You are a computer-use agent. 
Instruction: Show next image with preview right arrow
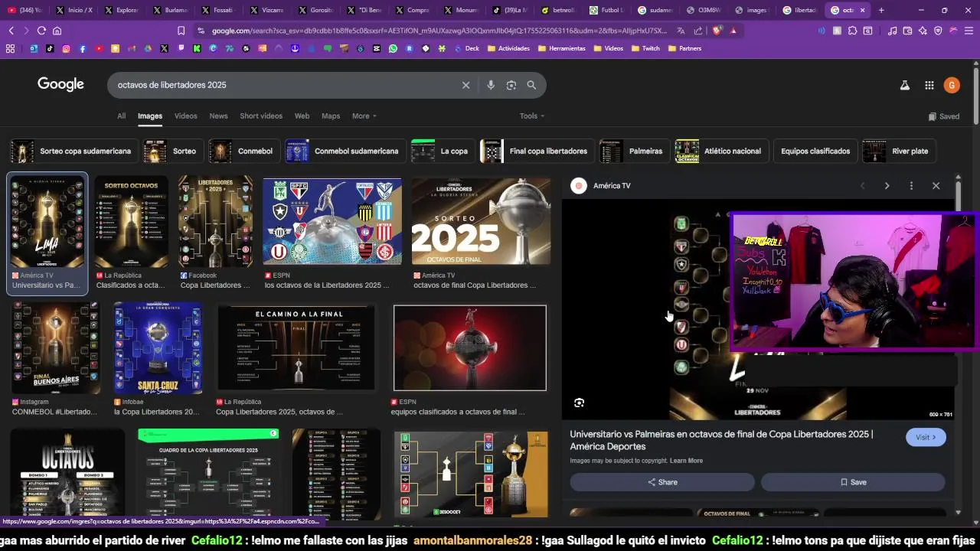(887, 186)
